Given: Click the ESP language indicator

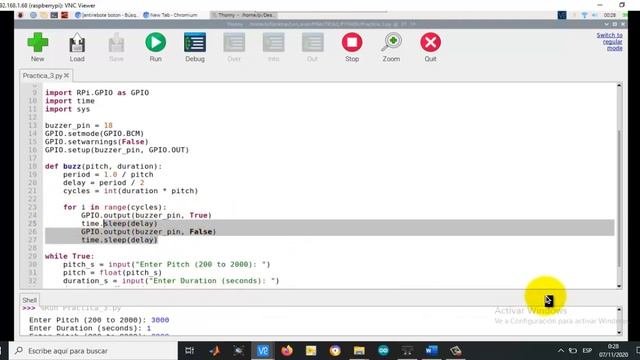Looking at the screenshot, I should coord(587,351).
